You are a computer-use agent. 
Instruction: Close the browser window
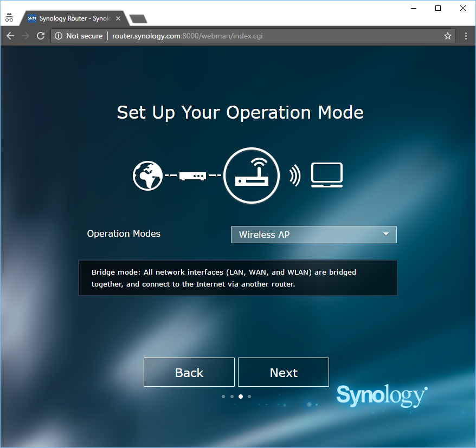tap(462, 8)
